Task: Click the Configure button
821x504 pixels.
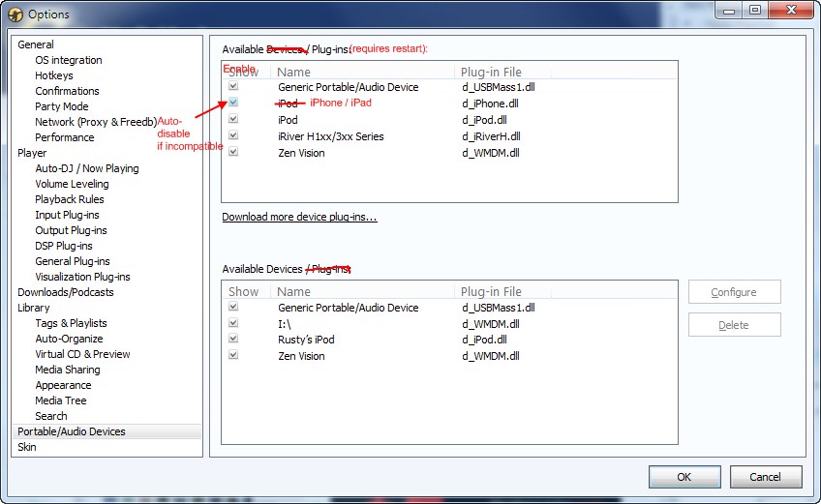Action: pyautogui.click(x=734, y=292)
